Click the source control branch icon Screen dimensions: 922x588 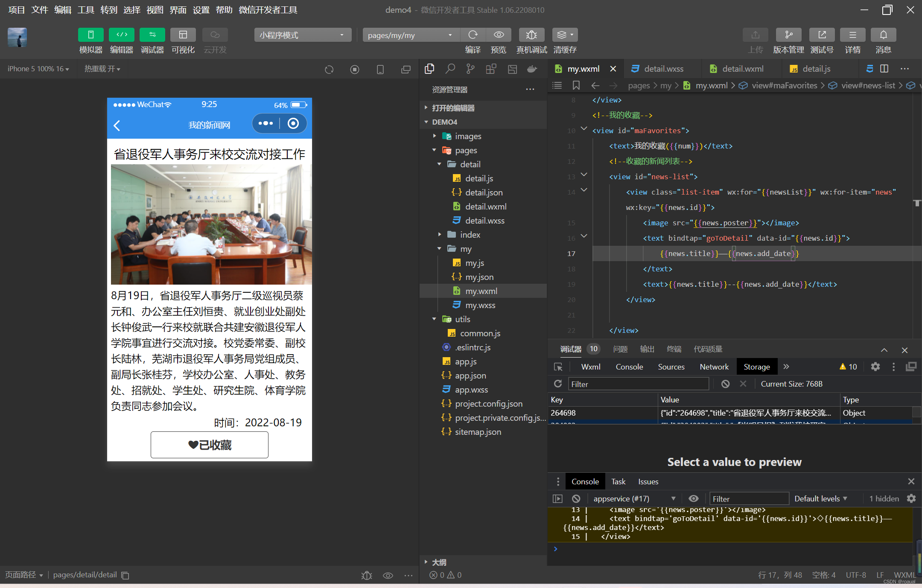click(x=470, y=69)
